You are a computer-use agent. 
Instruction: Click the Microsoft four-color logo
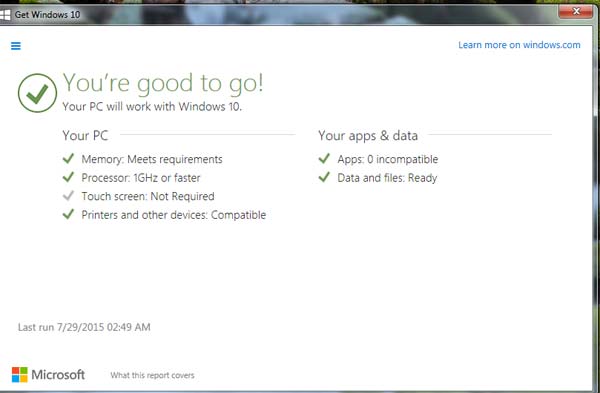click(x=20, y=375)
